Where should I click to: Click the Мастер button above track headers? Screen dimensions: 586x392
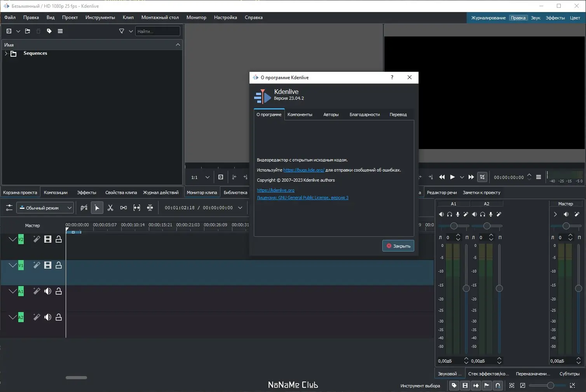click(33, 225)
